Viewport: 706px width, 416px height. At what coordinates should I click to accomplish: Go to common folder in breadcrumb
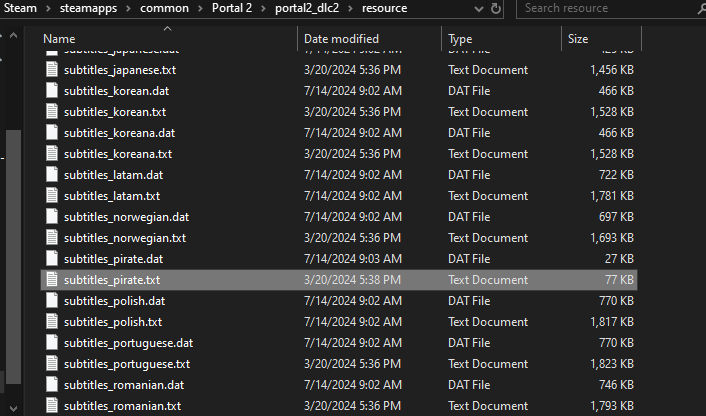(164, 8)
